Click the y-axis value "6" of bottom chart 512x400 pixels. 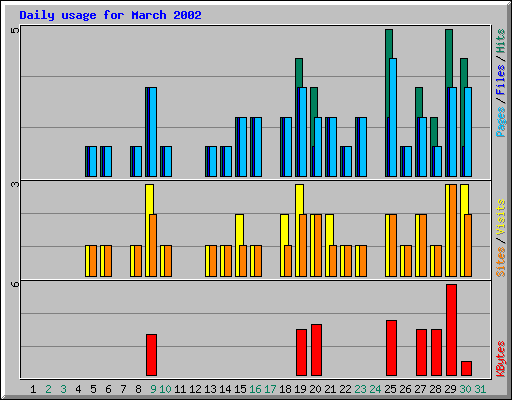(x=15, y=284)
